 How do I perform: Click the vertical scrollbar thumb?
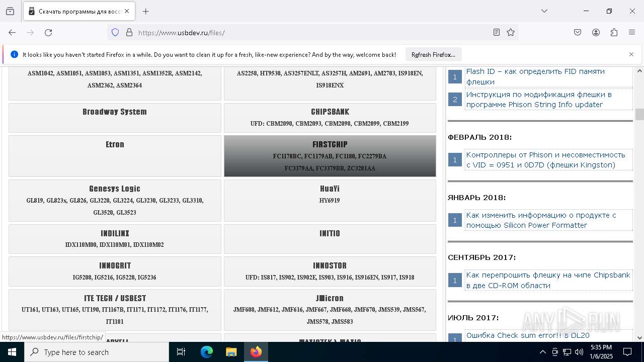pos(639,114)
